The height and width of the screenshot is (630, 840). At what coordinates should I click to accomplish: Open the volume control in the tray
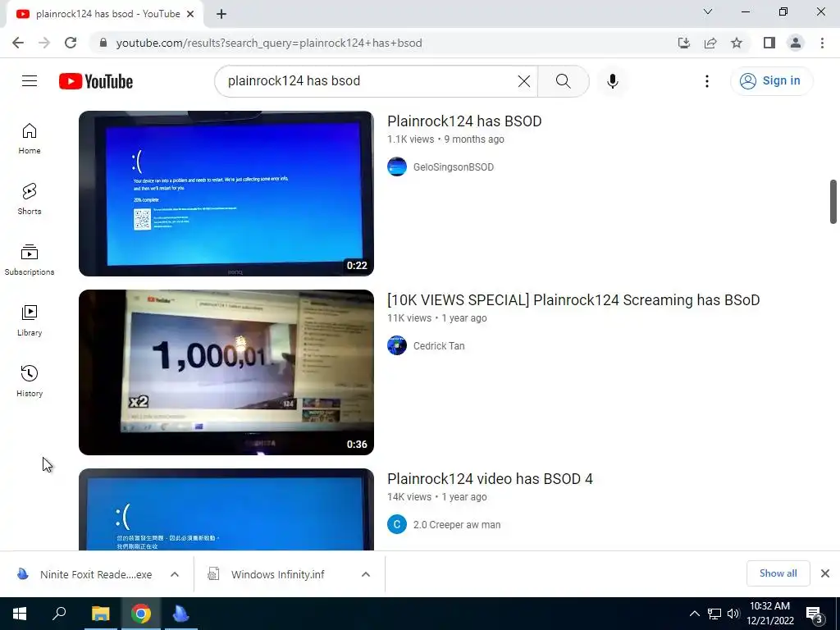click(733, 614)
